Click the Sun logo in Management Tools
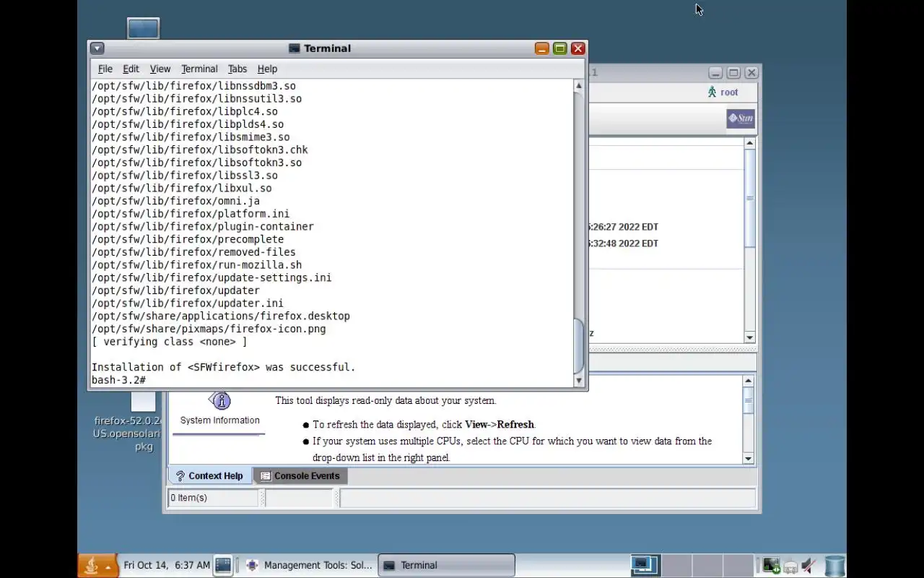924x578 pixels. [x=741, y=119]
